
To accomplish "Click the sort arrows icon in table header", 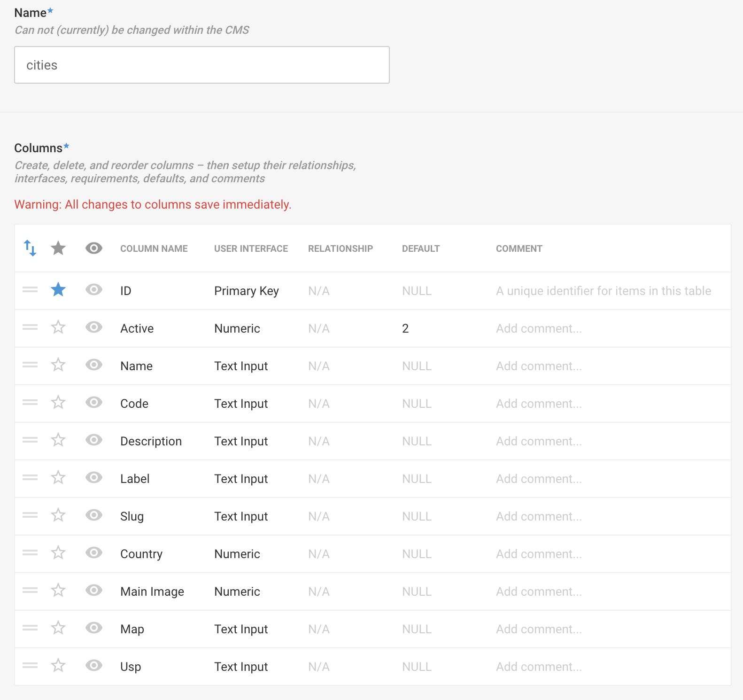I will (30, 248).
